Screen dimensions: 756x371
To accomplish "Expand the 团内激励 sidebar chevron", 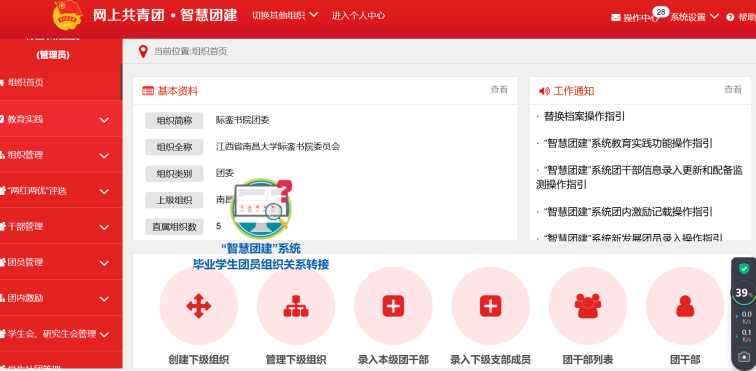I will point(105,299).
